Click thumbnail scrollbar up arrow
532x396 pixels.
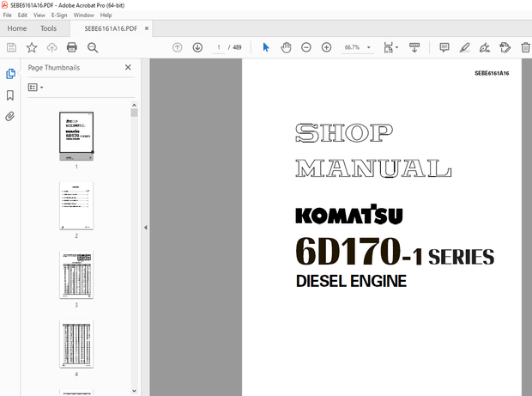pyautogui.click(x=134, y=105)
